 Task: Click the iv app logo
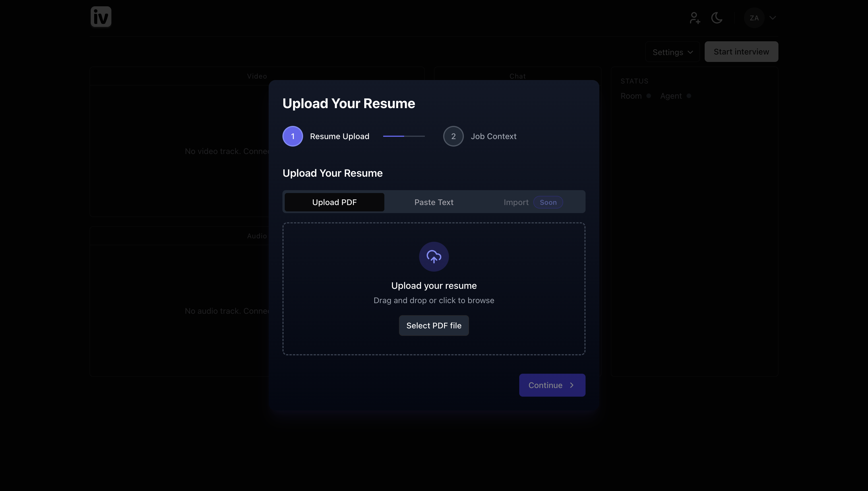pyautogui.click(x=100, y=17)
